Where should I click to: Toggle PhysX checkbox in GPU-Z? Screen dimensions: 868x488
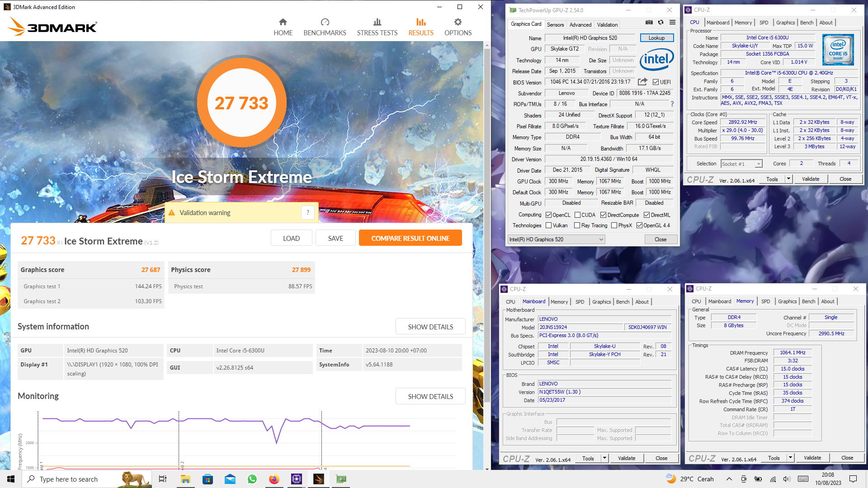pos(614,225)
